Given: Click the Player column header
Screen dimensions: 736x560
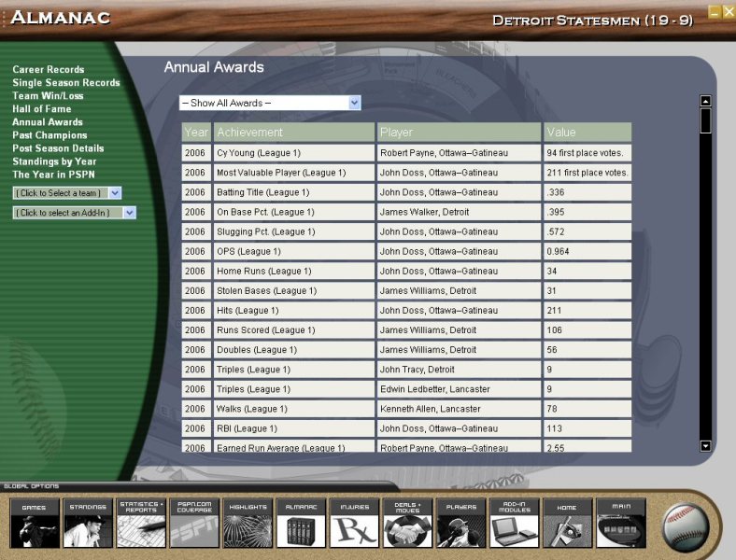Looking at the screenshot, I should coord(459,133).
